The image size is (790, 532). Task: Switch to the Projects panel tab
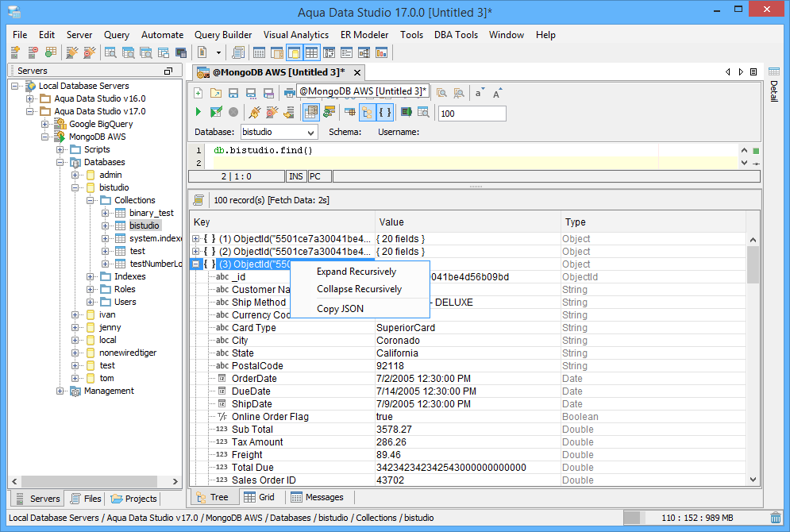[x=134, y=499]
